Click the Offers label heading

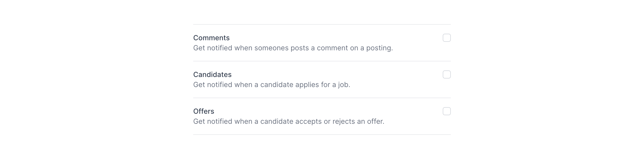204,111
